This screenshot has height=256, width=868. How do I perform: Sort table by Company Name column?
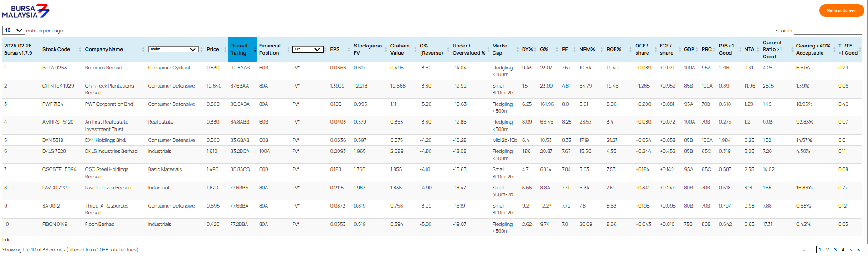point(104,49)
